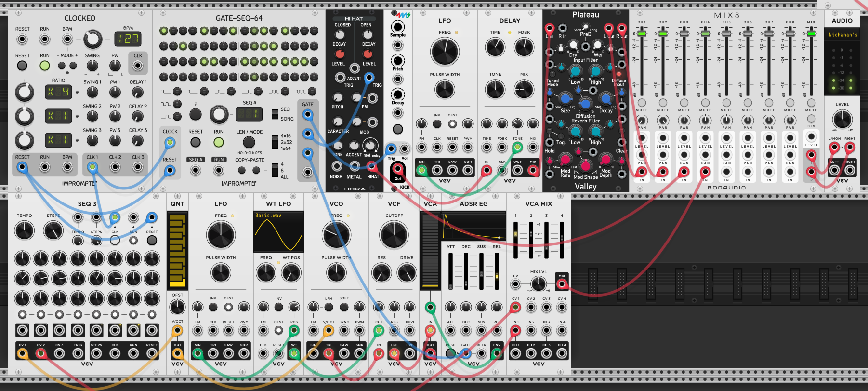868x391 pixels.
Task: Click the CH1 fader handle on MIX8
Action: click(x=642, y=34)
